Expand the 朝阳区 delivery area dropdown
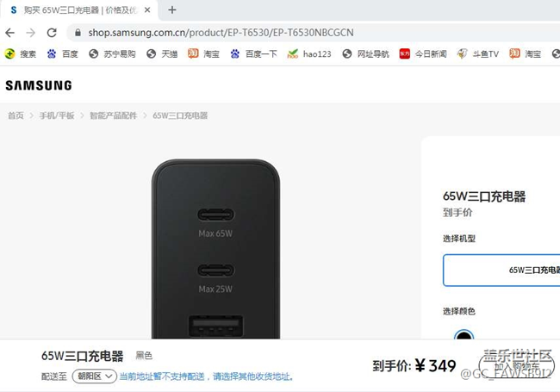The image size is (560, 392). tap(95, 376)
